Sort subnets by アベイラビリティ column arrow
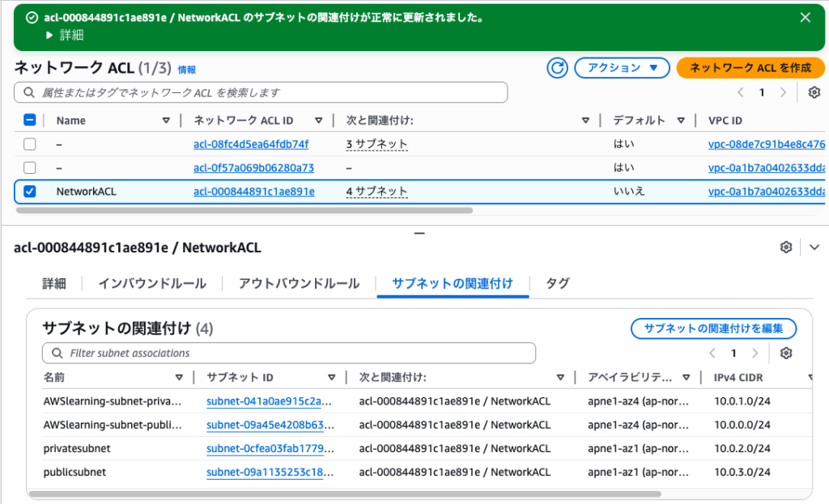Viewport: 829px width, 504px height. tap(687, 378)
